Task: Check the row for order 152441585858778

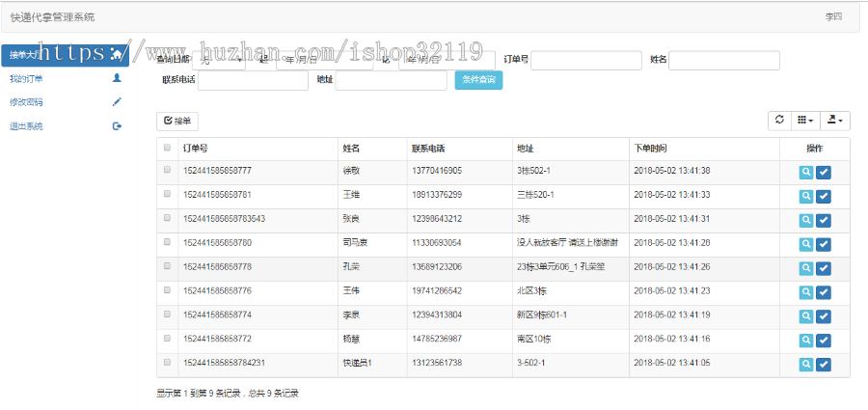Action: (x=167, y=266)
